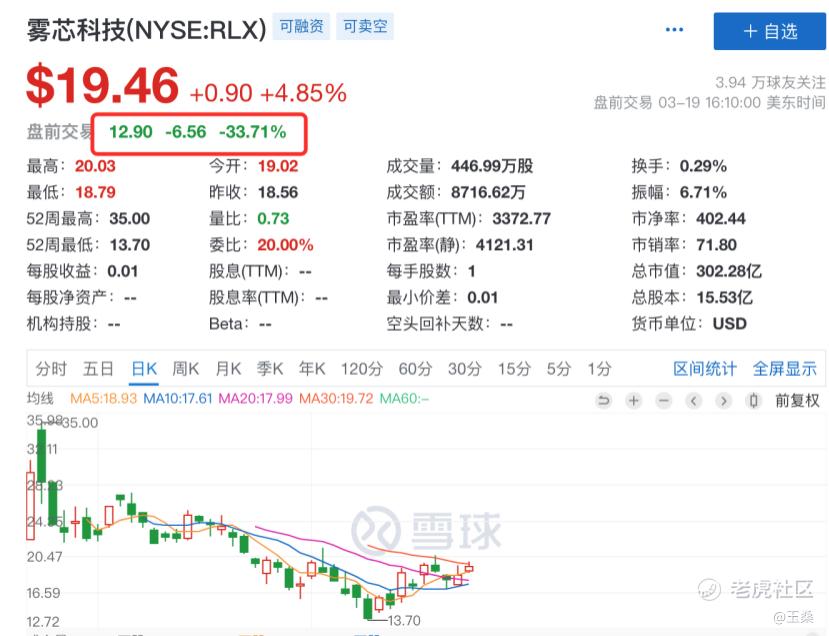Viewport: 829px width, 636px height.
Task: Click the stock title 雾芯科技(NYSE:RLX)
Action: click(146, 30)
